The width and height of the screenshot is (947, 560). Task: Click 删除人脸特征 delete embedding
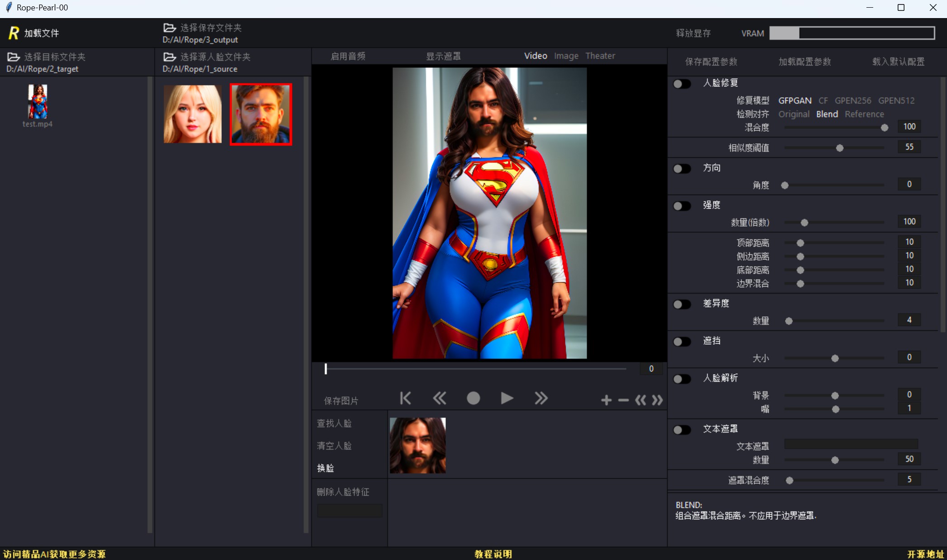pos(343,492)
